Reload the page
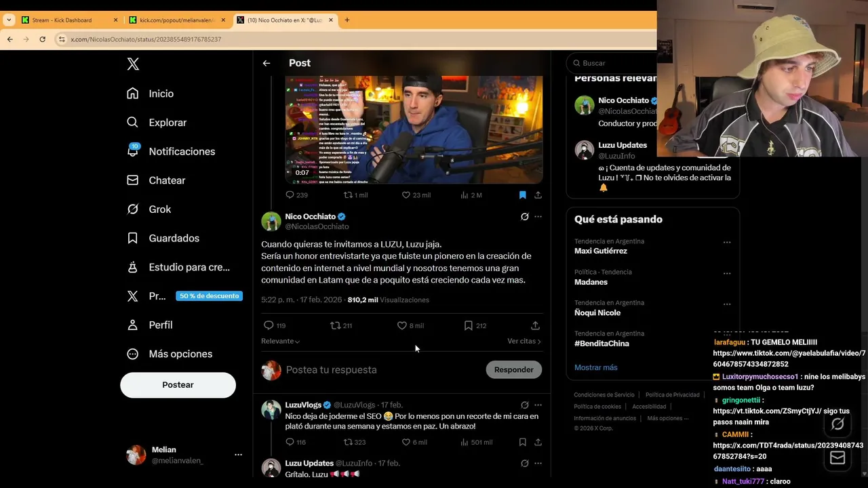Screen dimensions: 868x488 point(42,39)
